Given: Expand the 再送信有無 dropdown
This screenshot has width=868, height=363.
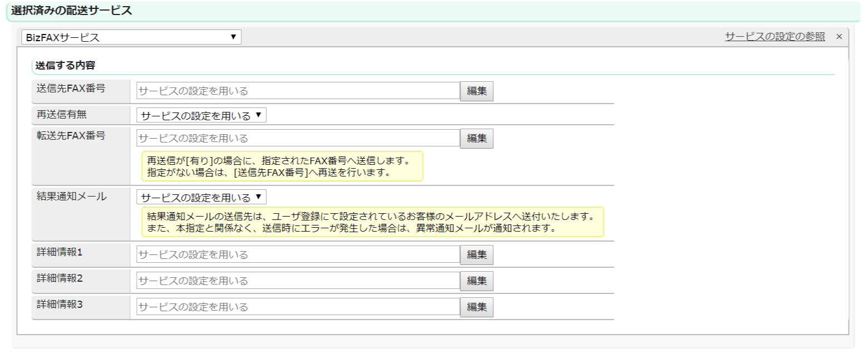Looking at the screenshot, I should point(201,116).
